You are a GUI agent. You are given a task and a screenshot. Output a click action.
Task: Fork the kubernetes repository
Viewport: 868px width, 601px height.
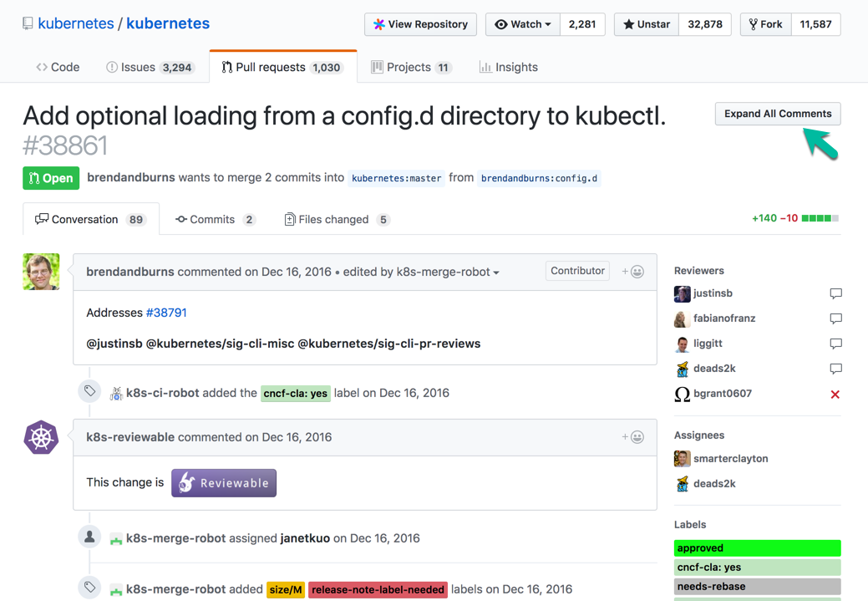pyautogui.click(x=766, y=24)
